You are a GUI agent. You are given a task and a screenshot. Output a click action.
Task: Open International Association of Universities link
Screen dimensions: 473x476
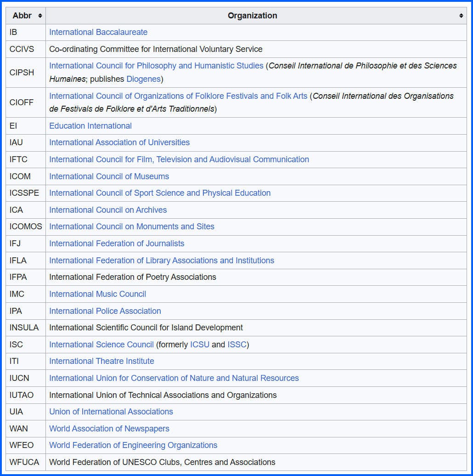pos(119,142)
